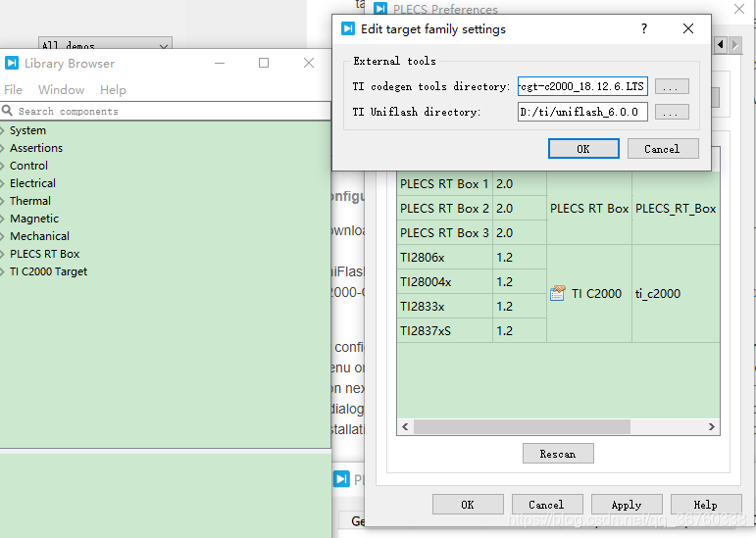Screen dimensions: 756x538
Task: Focus the Search components field
Action: click(166, 111)
